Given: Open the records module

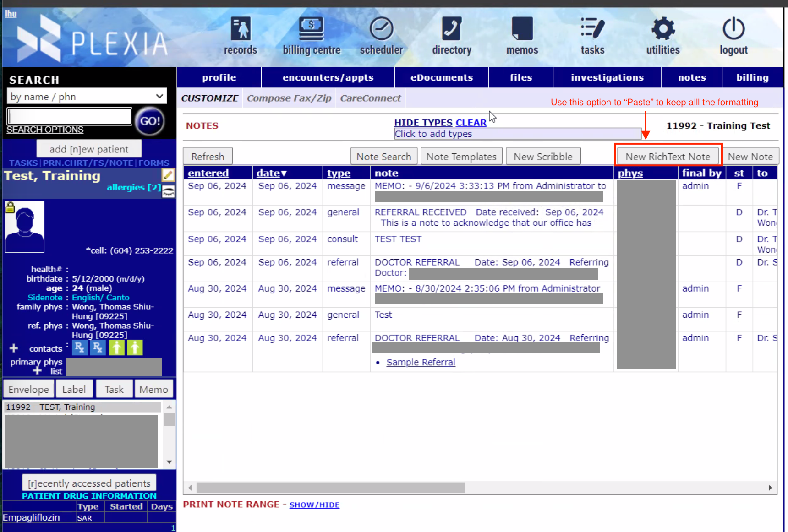Looking at the screenshot, I should [x=241, y=36].
